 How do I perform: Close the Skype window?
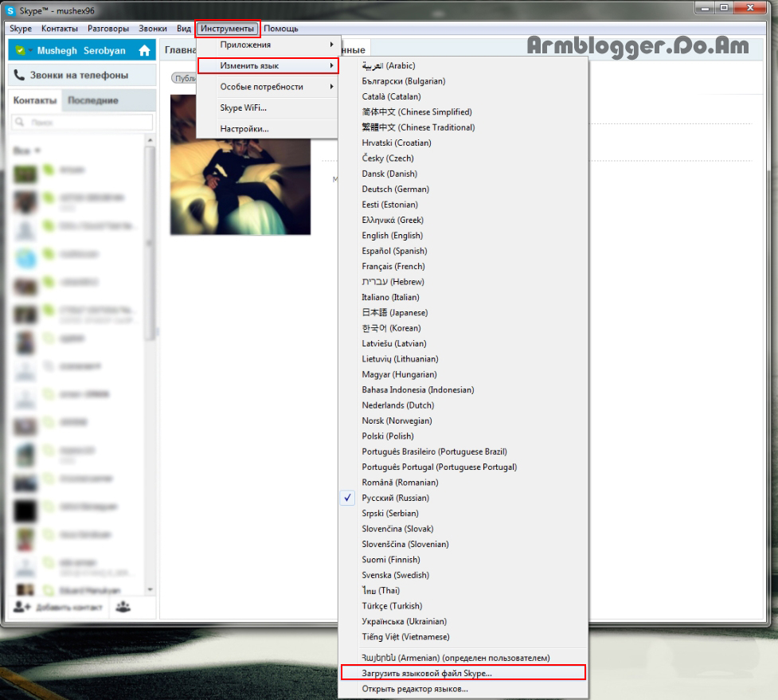[750, 8]
